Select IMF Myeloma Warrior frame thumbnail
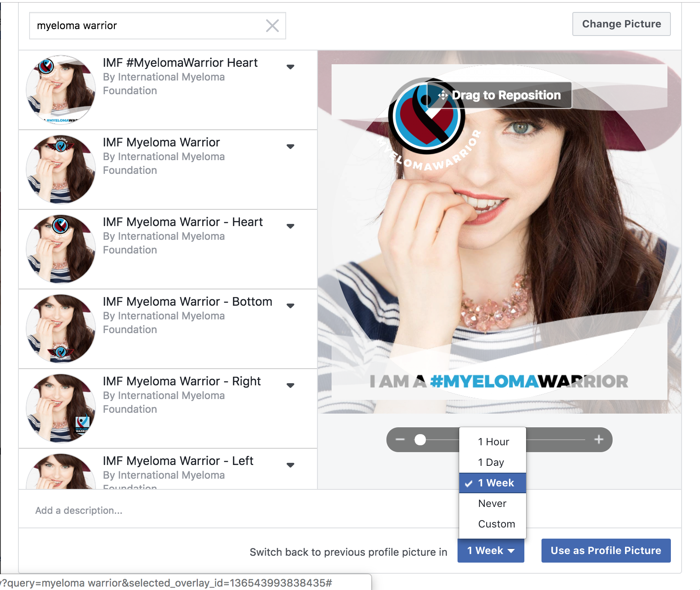Viewport: 700px width, 590px height. pos(61,170)
